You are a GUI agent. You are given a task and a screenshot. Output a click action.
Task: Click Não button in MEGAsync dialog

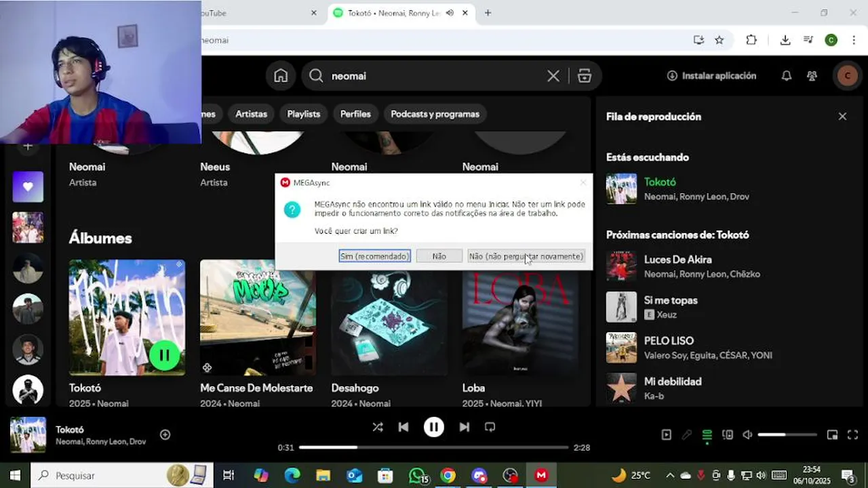click(439, 256)
